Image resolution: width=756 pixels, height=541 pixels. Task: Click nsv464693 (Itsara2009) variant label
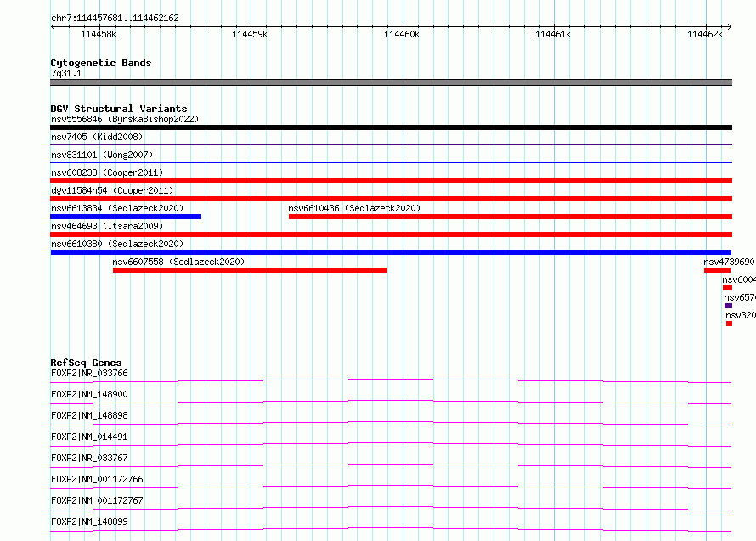tap(107, 226)
